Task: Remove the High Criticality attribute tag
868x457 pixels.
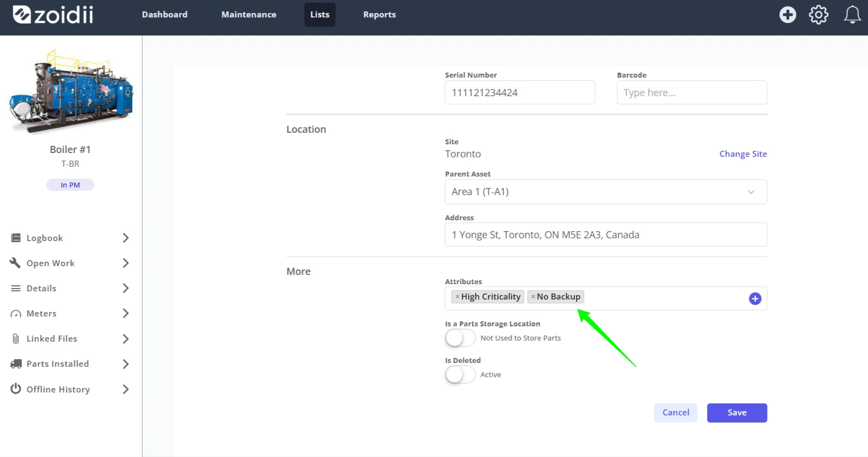Action: coord(458,297)
